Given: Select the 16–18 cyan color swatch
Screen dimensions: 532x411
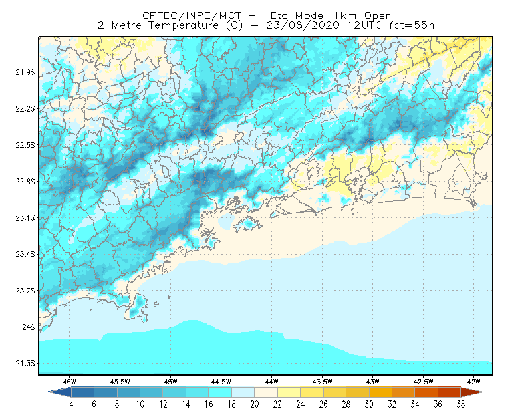Looking at the screenshot, I should pos(220,392).
